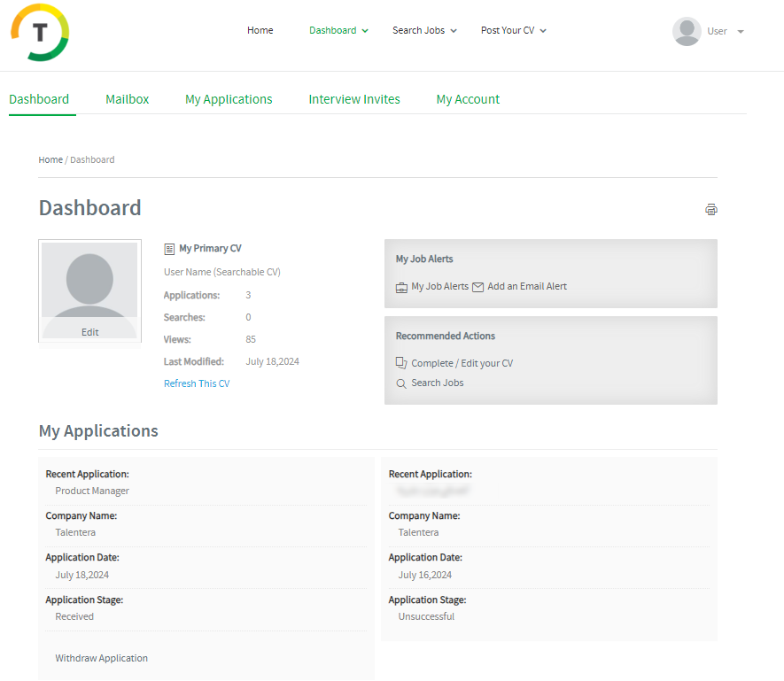This screenshot has width=784, height=681.
Task: Click the print icon beside Dashboard heading
Action: coord(710,210)
